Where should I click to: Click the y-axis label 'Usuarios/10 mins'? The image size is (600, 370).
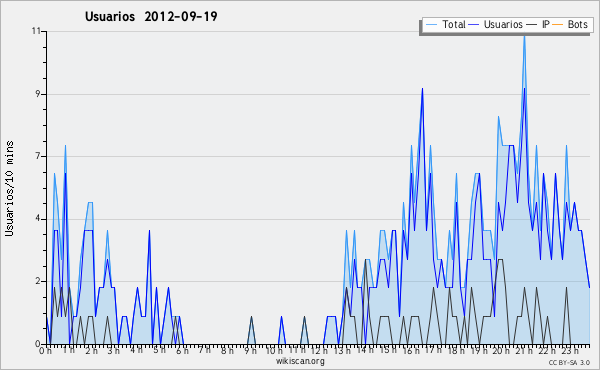[x=9, y=189]
